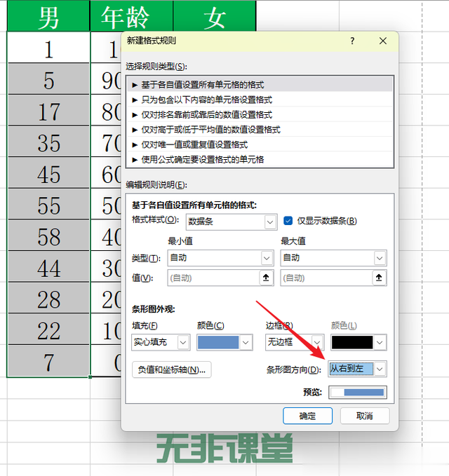Click the data bar preview box
449x476 pixels.
click(x=358, y=392)
